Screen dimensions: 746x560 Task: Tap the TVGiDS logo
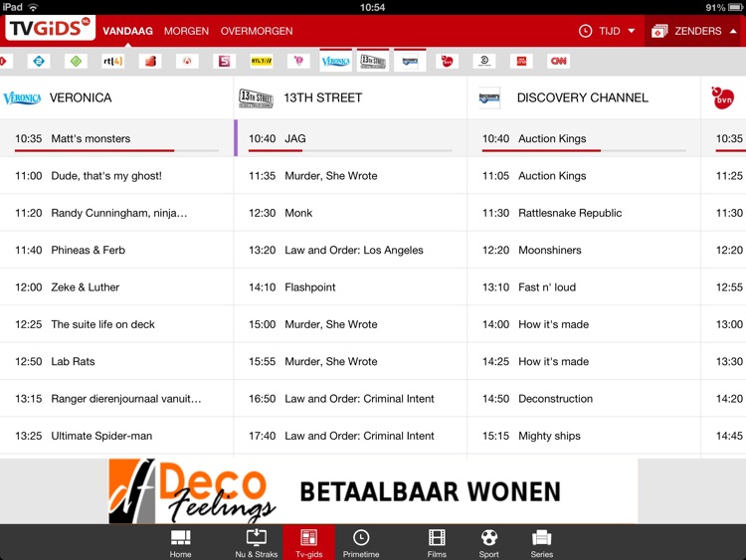pyautogui.click(x=51, y=28)
